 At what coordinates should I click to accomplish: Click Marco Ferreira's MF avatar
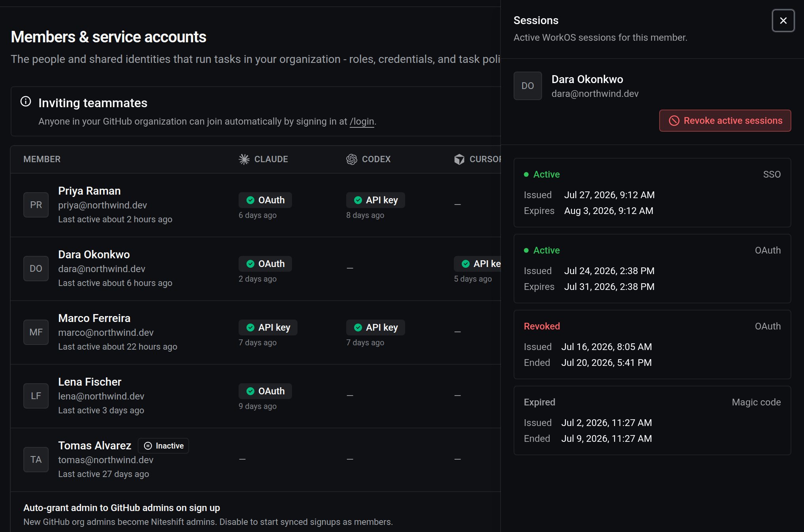pos(36,332)
